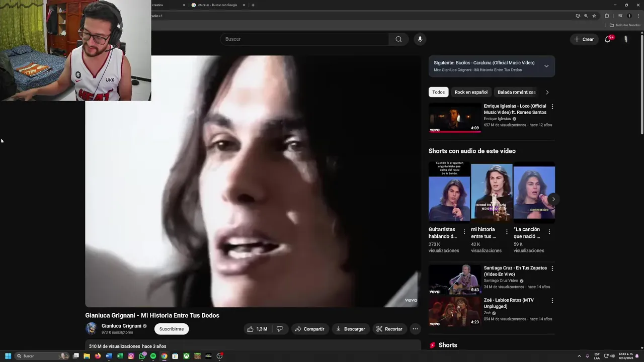Screen dimensions: 644x362
Task: Open Chrome media controls icon
Action: pyautogui.click(x=620, y=16)
